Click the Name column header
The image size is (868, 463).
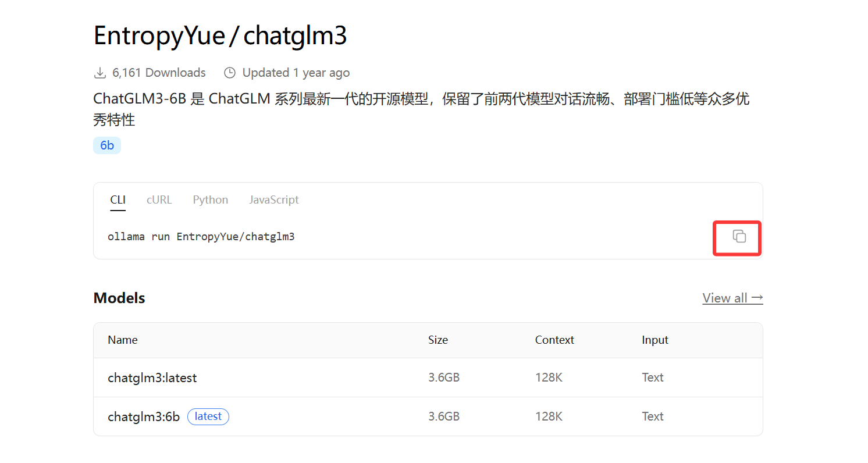click(x=123, y=340)
